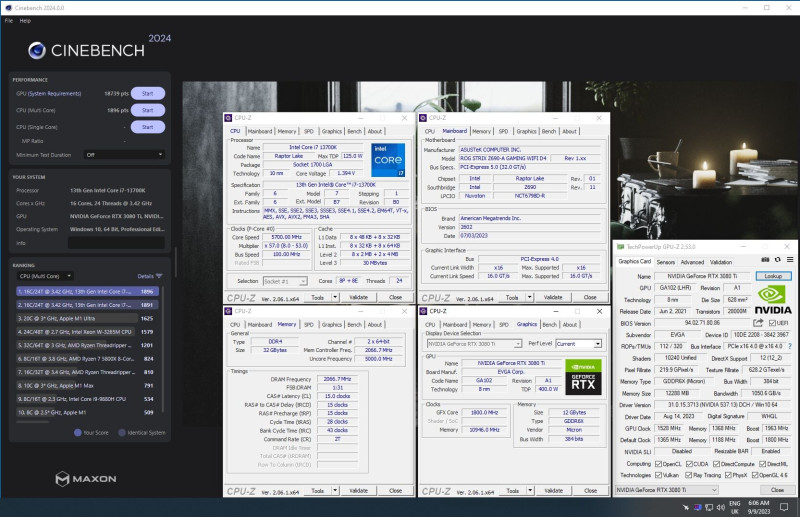
Task: Click the Cinebench window title bar icon
Action: [x=8, y=8]
